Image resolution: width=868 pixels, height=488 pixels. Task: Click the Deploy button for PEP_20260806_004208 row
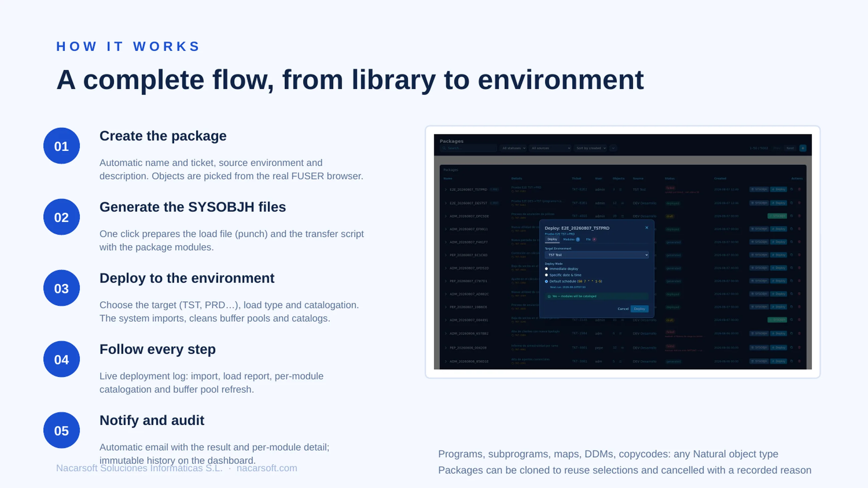pos(779,347)
